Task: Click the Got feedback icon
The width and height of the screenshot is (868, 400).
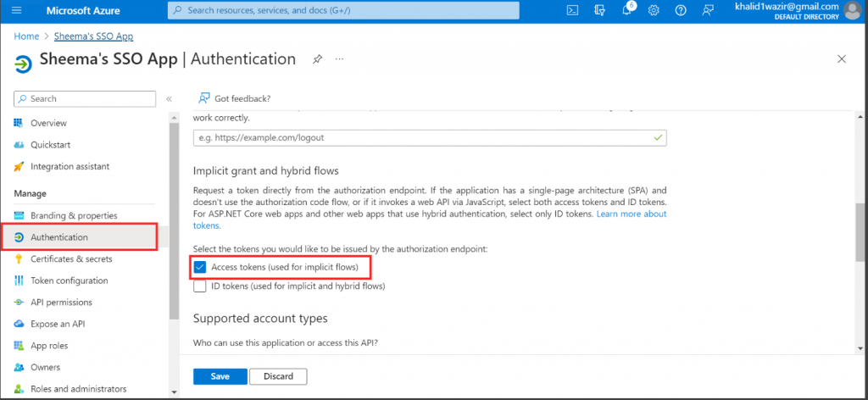Action: coord(203,98)
